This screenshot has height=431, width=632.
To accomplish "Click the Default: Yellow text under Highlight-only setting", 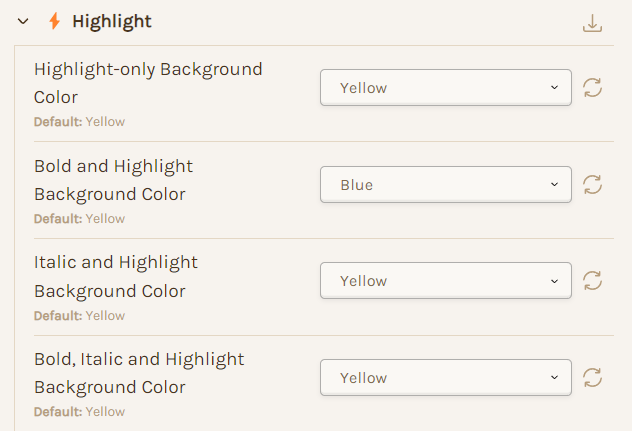I will (79, 122).
